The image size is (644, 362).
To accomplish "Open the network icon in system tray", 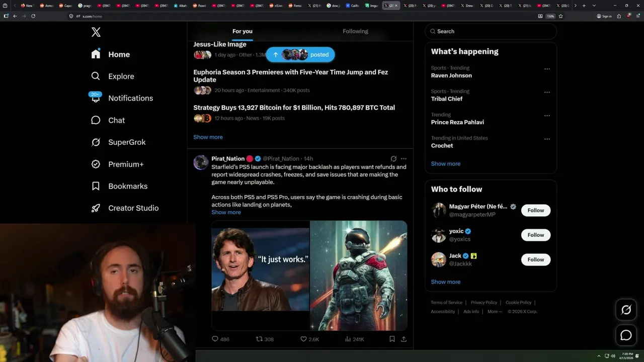I will coord(606,356).
